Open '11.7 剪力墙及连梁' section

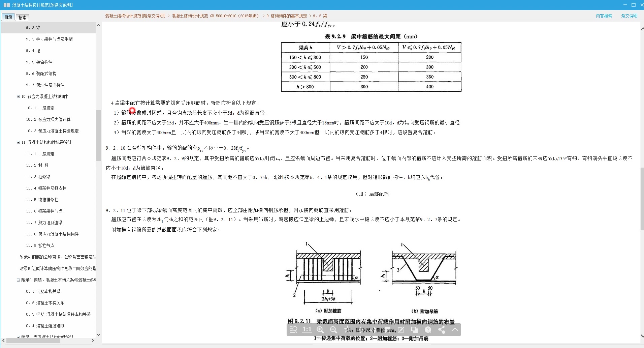tap(44, 223)
